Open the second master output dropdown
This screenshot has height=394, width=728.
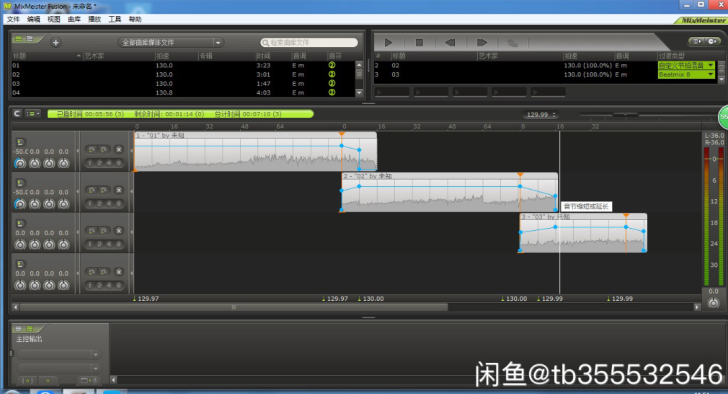click(x=58, y=368)
